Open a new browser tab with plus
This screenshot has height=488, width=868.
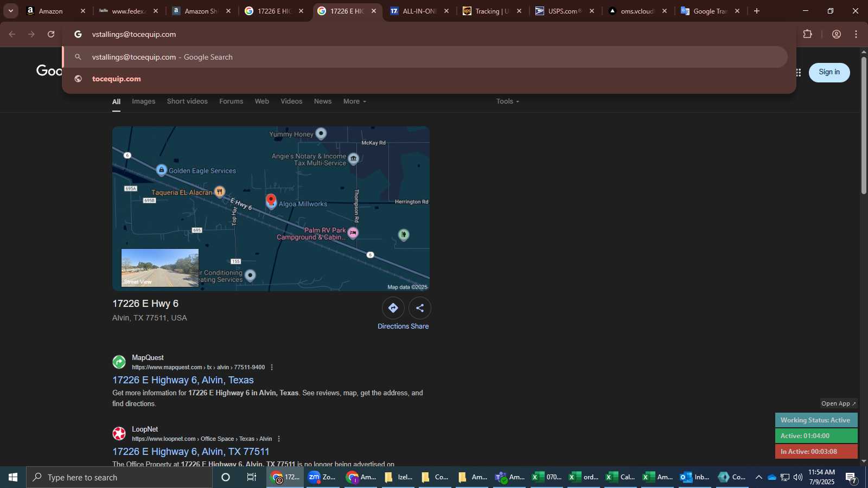pyautogui.click(x=757, y=11)
